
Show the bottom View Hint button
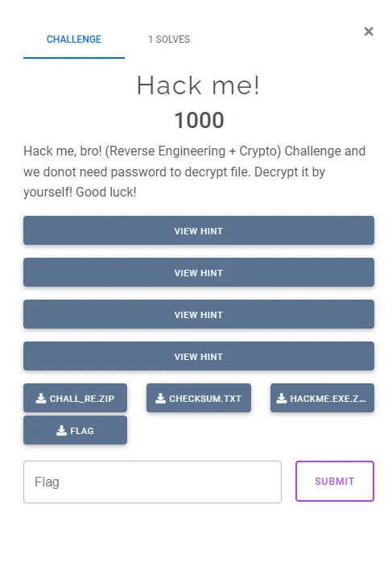[x=199, y=357]
